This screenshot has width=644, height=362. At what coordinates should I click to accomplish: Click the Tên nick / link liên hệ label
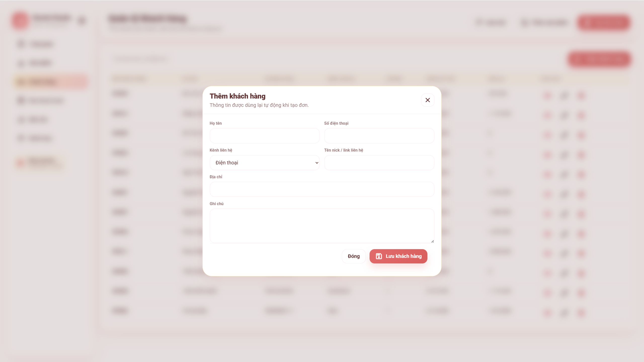[343, 150]
